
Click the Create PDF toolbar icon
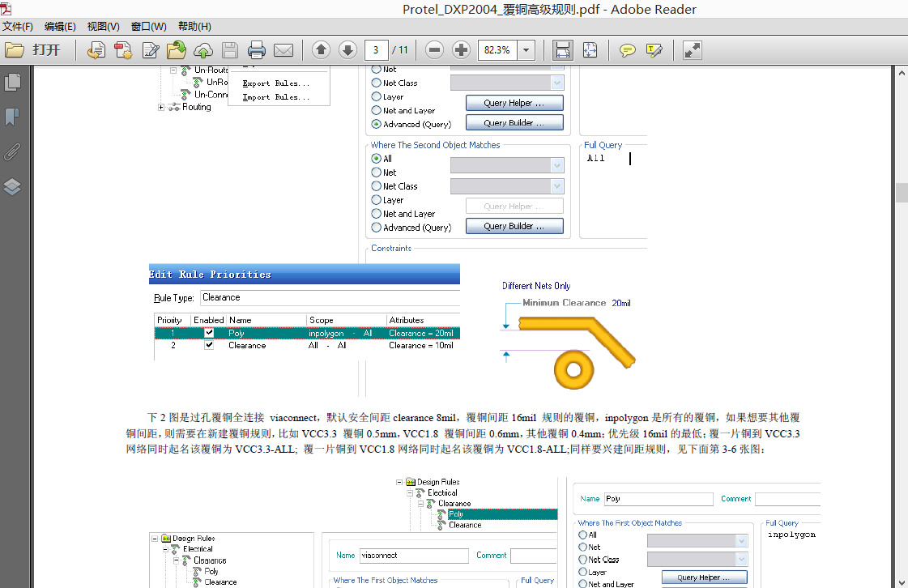(x=123, y=50)
